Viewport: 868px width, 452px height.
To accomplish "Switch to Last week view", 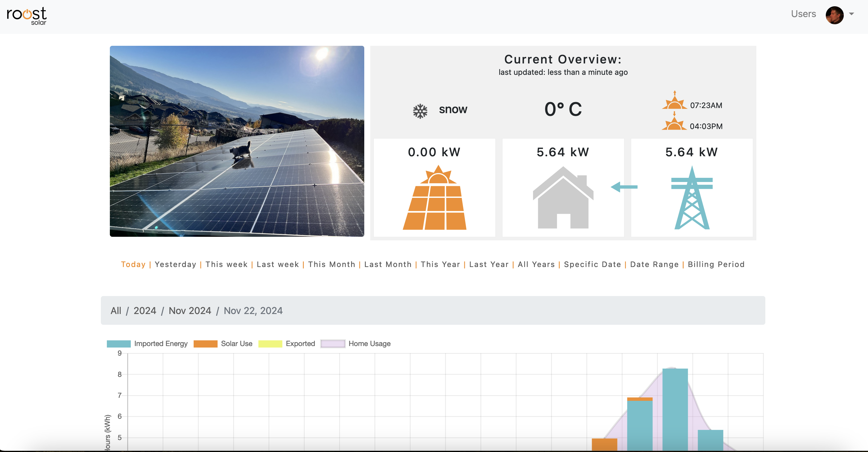I will [x=278, y=264].
